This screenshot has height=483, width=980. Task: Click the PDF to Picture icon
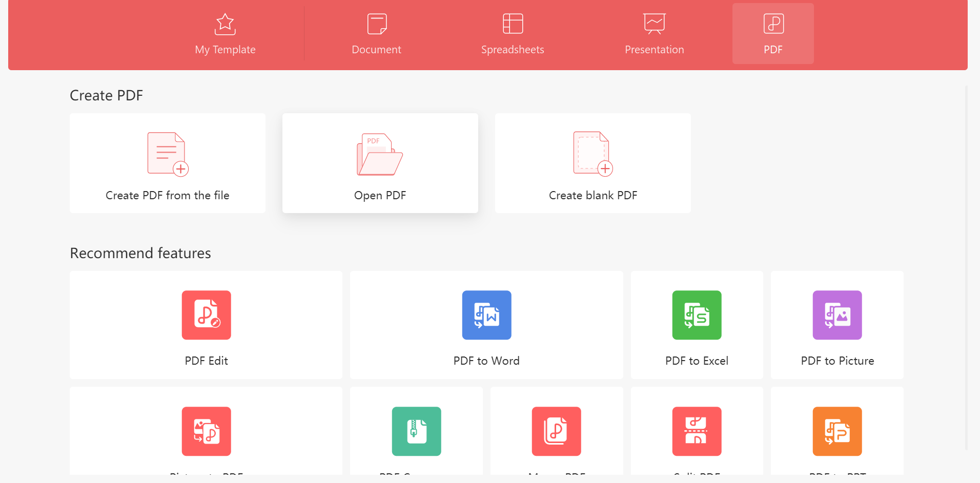[x=837, y=315]
